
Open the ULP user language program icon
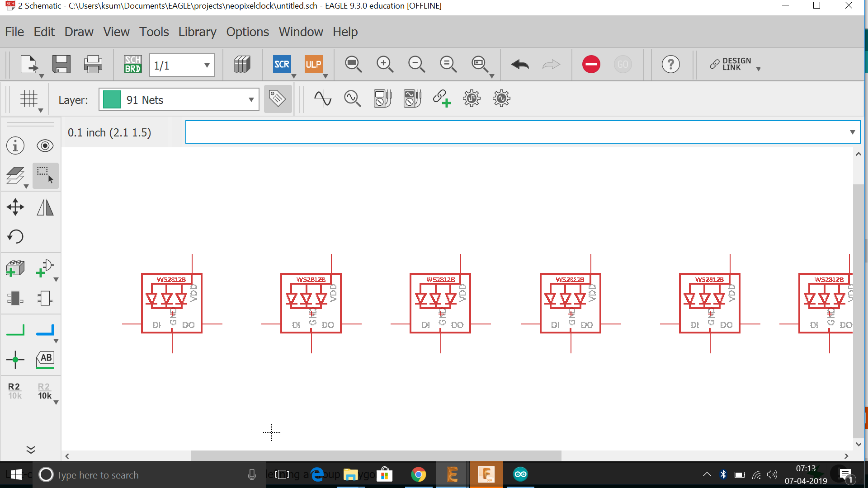(x=313, y=64)
